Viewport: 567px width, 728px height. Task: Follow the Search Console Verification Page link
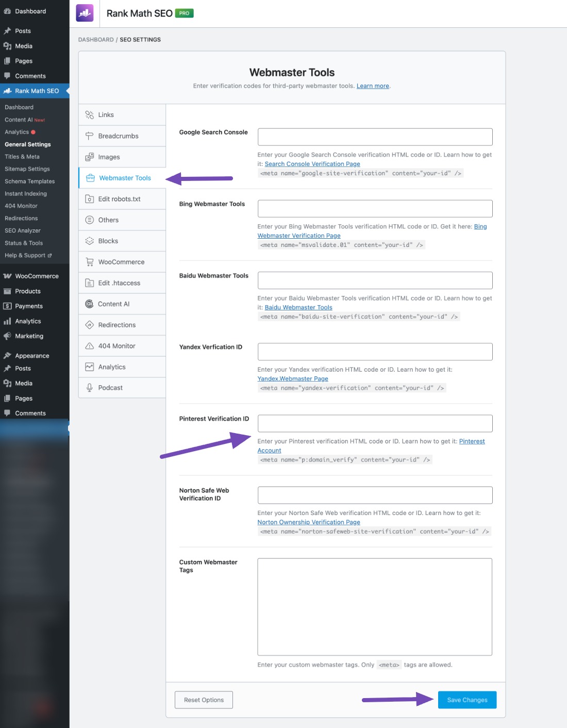[x=312, y=163]
